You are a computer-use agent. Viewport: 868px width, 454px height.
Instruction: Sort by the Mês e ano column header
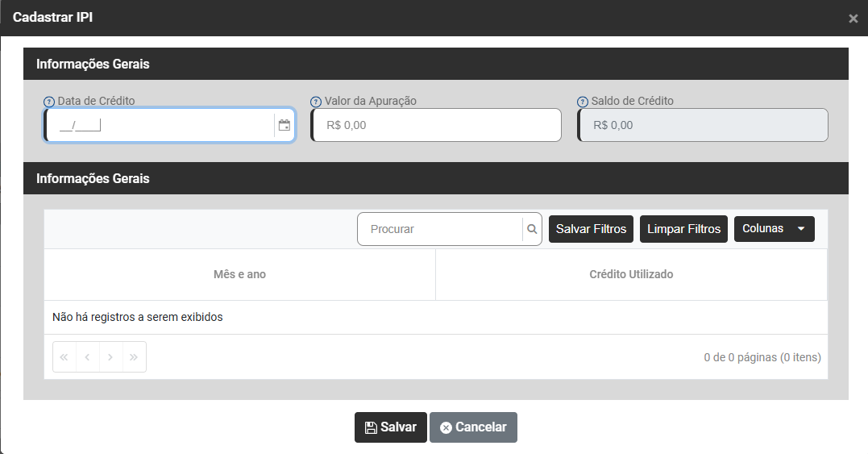239,274
